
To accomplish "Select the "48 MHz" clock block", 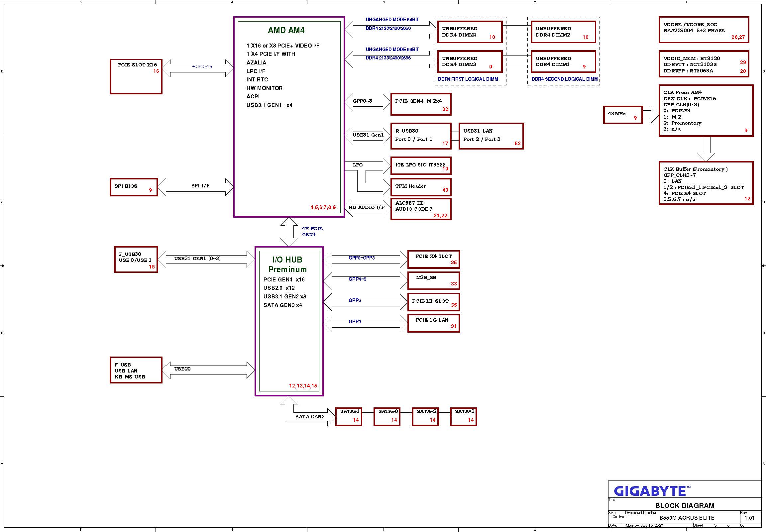I will [x=623, y=115].
